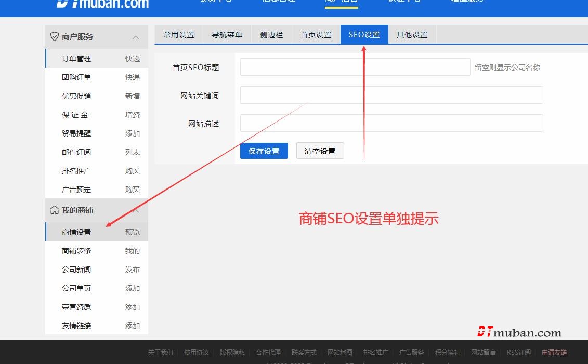
Task: Click the house icon beside 我的商铺
Action: [54, 210]
